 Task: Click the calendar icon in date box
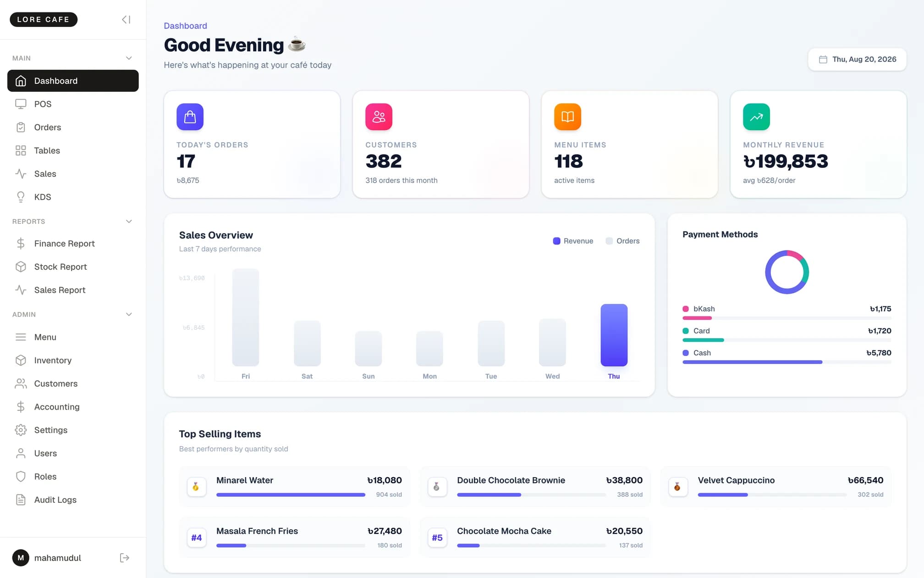coord(823,60)
